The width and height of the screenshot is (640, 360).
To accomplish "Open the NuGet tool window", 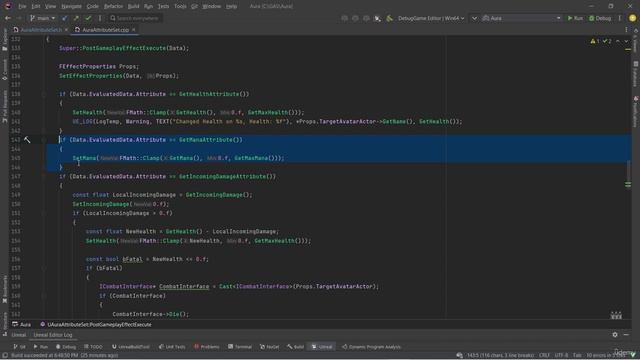I will tap(269, 347).
